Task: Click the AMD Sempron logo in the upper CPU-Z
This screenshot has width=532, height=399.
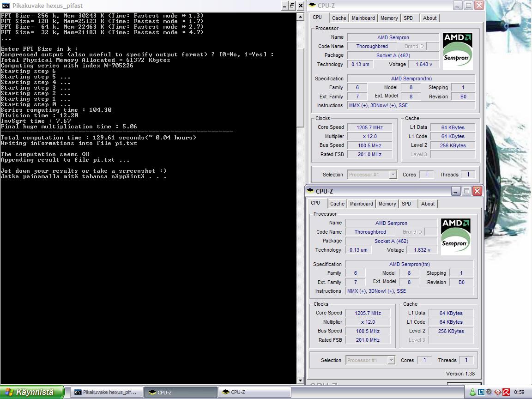Action: point(457,51)
